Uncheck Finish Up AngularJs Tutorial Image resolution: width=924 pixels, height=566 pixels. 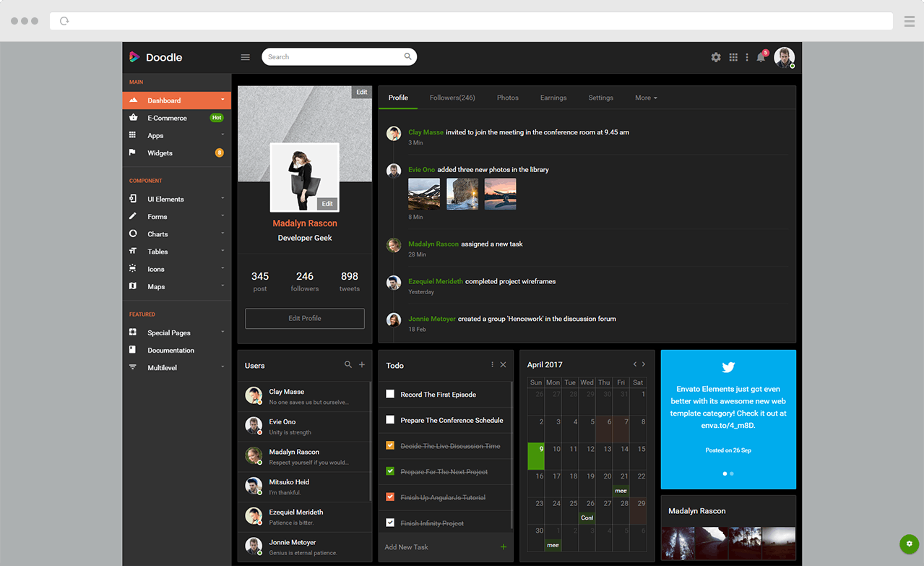click(x=390, y=497)
